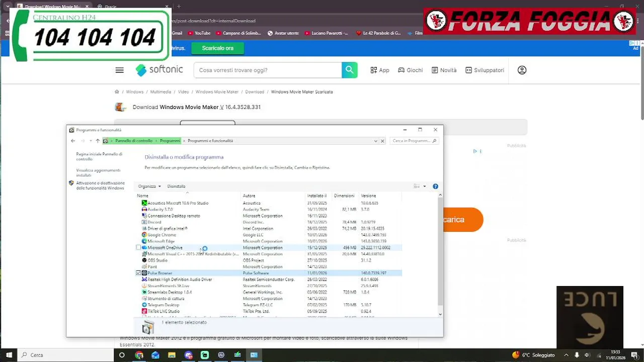This screenshot has height=362, width=644.
Task: Click the Softonic search input field
Action: pos(268,70)
